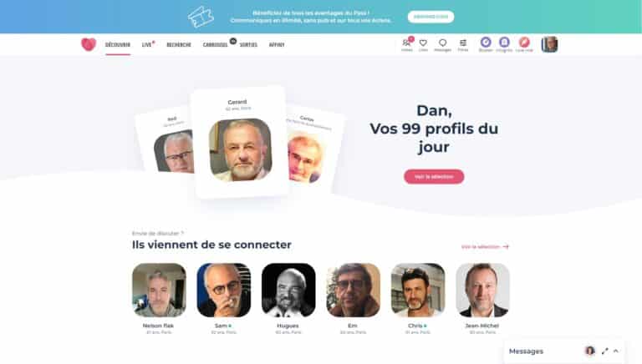This screenshot has width=642, height=364.
Task: Click the pink Voir la sélection button
Action: [434, 177]
